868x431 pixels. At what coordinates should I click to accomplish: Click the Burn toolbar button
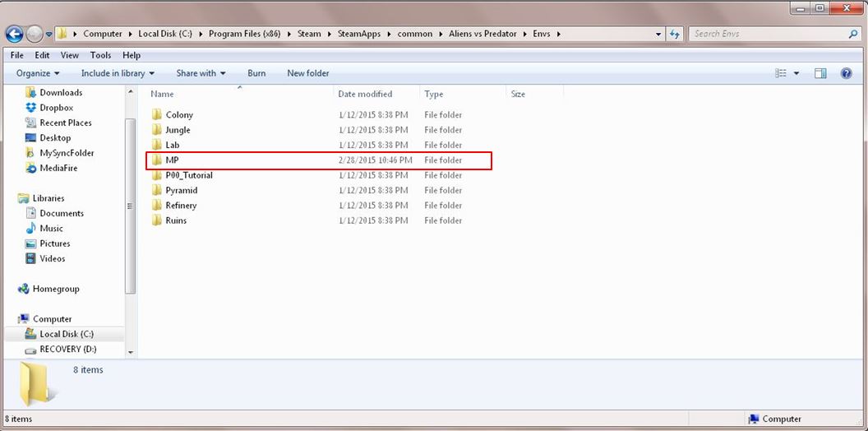click(256, 73)
